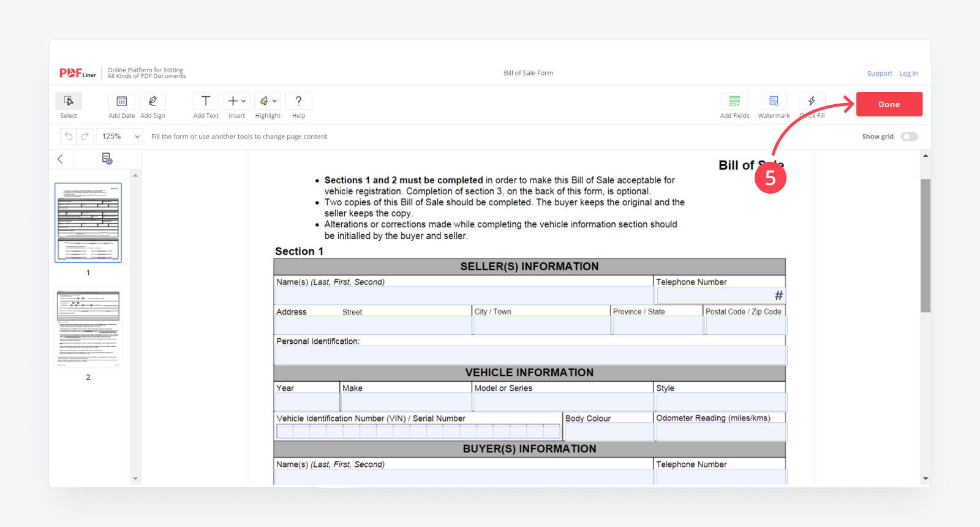The width and height of the screenshot is (980, 527).
Task: Open the Help question mark
Action: pos(298,101)
